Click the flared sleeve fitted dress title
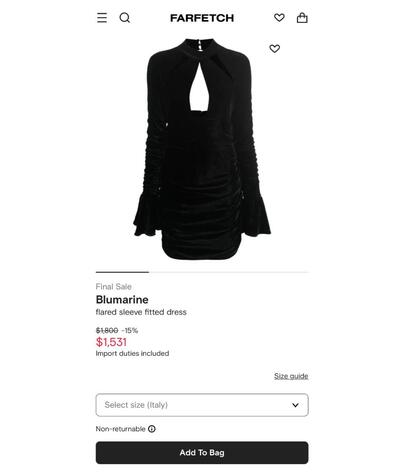Screen dimensions: 400x474 pos(141,312)
